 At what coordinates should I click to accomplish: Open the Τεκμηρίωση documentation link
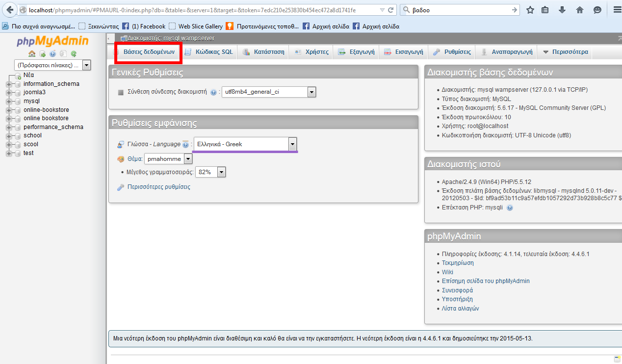[x=458, y=263]
